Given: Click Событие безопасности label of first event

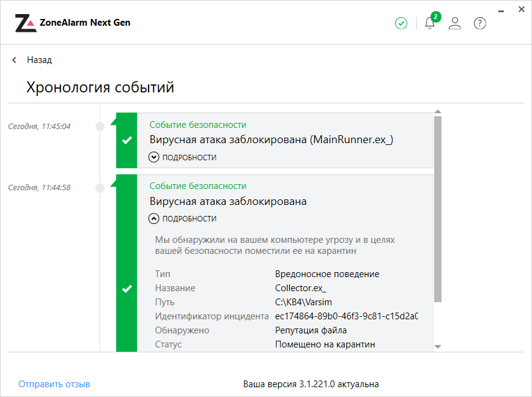Looking at the screenshot, I should (198, 125).
